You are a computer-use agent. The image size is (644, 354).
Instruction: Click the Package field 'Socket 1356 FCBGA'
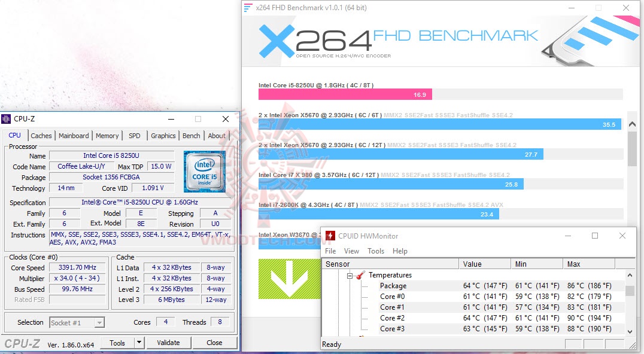111,177
